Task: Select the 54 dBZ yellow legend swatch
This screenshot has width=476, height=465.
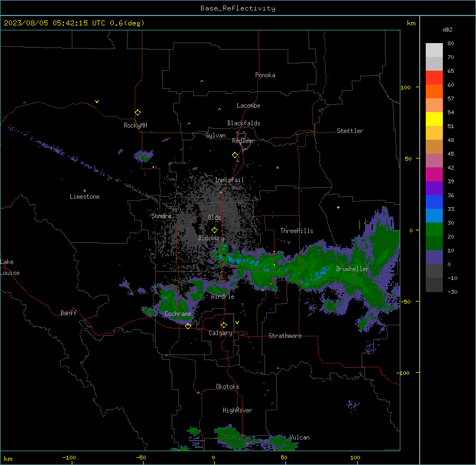Action: [434, 119]
